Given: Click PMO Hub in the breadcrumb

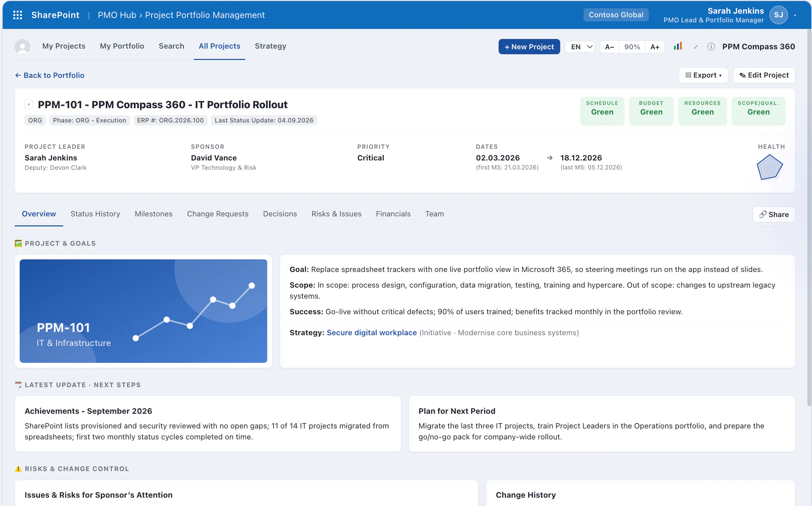Looking at the screenshot, I should (x=117, y=15).
